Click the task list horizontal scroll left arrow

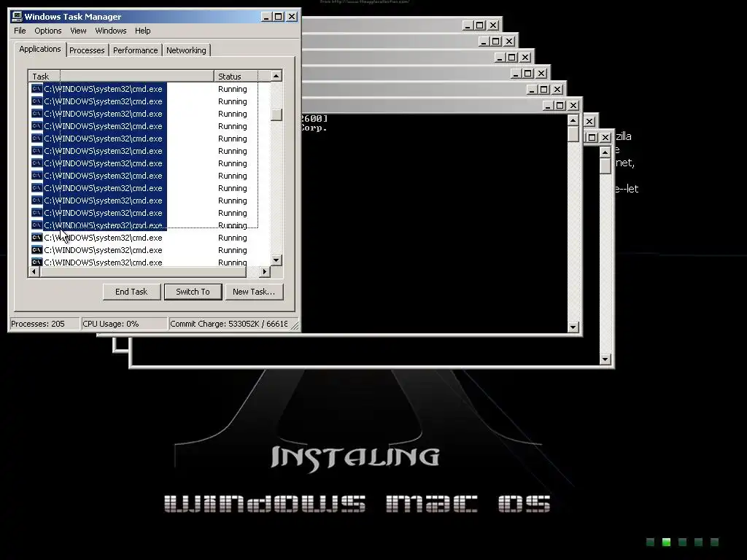coord(34,272)
